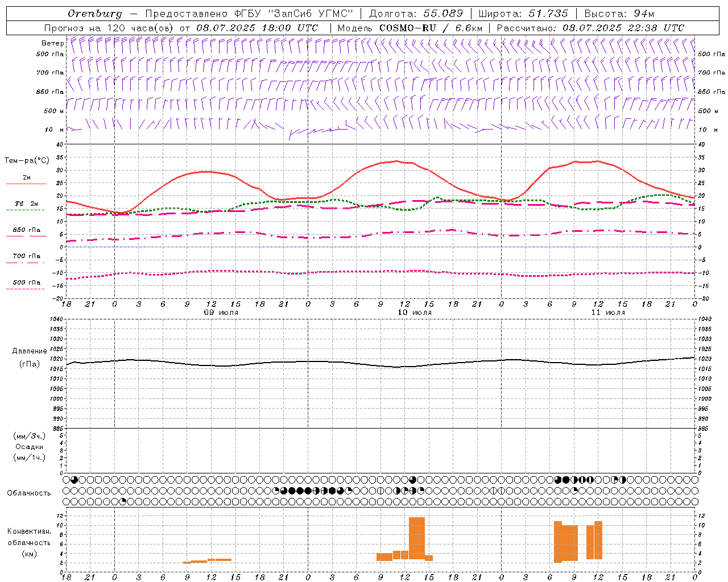Click the ФГБУ "ЗапСиб УГМС" provider text
The width and height of the screenshot is (728, 582).
click(293, 14)
